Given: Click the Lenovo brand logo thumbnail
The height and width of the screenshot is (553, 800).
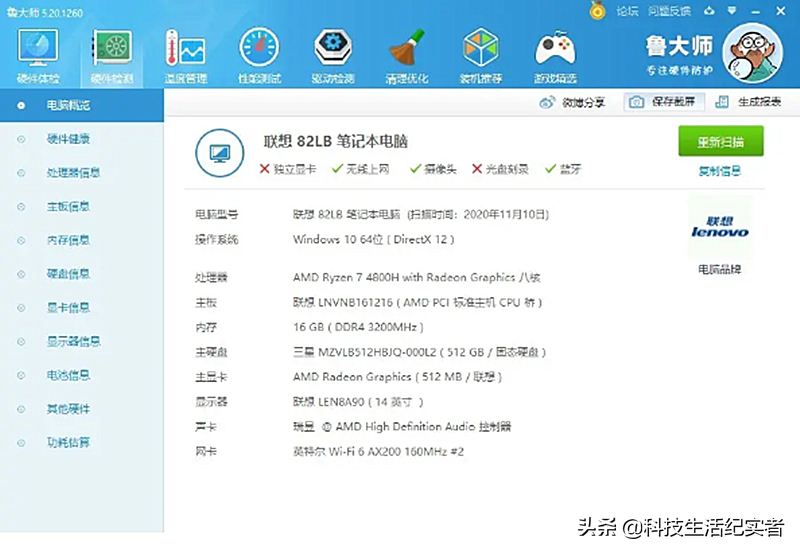Looking at the screenshot, I should (x=719, y=227).
